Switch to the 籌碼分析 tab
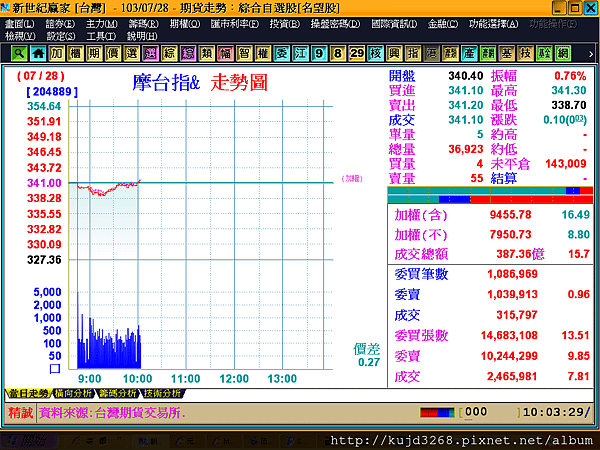The height and width of the screenshot is (450, 600). tap(118, 393)
